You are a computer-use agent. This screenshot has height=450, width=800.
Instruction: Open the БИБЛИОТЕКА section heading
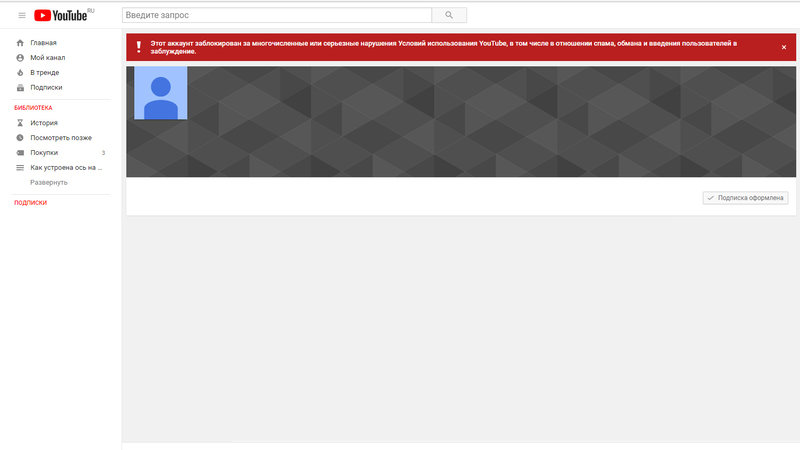click(33, 107)
